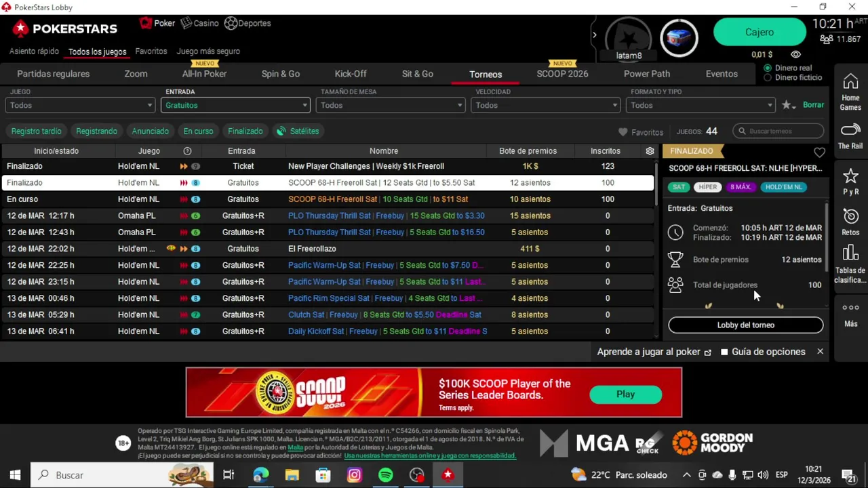Screen dimensions: 868x488
Task: Switch to Spin & Go tab
Action: pyautogui.click(x=281, y=74)
